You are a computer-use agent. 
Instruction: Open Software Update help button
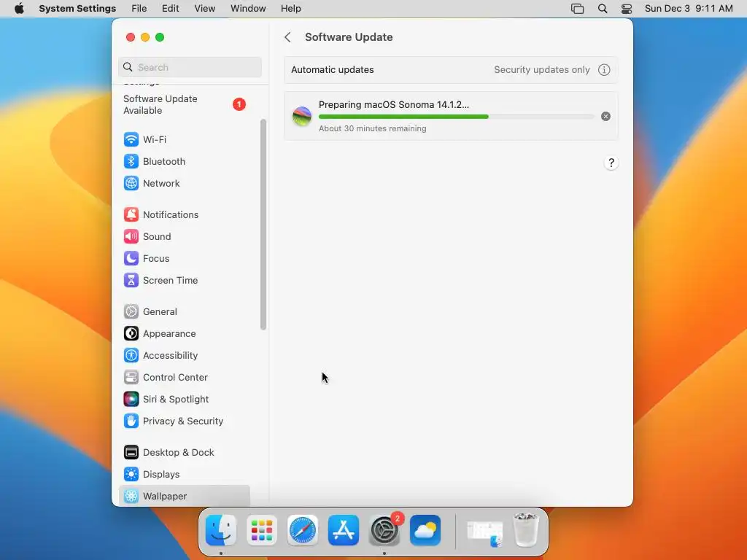click(611, 163)
